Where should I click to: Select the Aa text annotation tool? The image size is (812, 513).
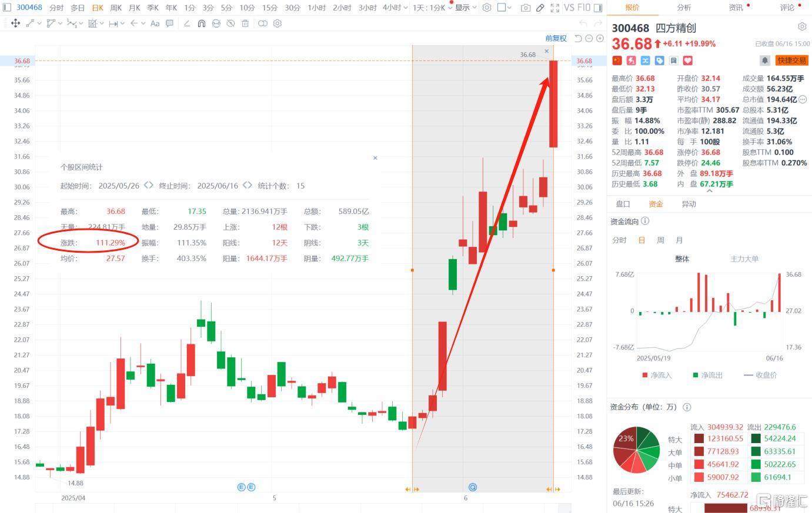click(x=155, y=24)
